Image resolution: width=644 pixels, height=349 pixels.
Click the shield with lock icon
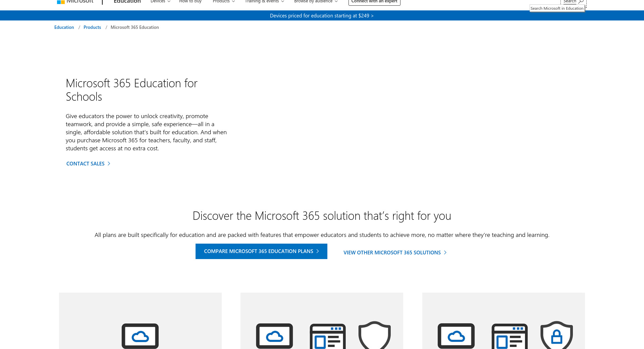pyautogui.click(x=556, y=335)
